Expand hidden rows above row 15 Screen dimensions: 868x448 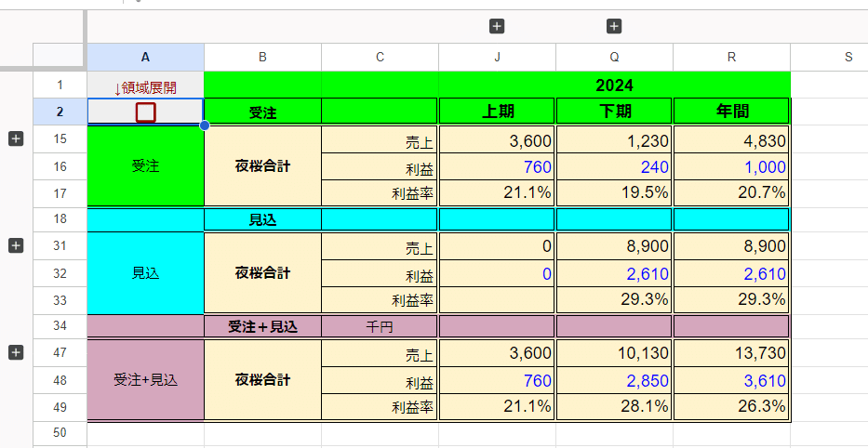(16, 138)
